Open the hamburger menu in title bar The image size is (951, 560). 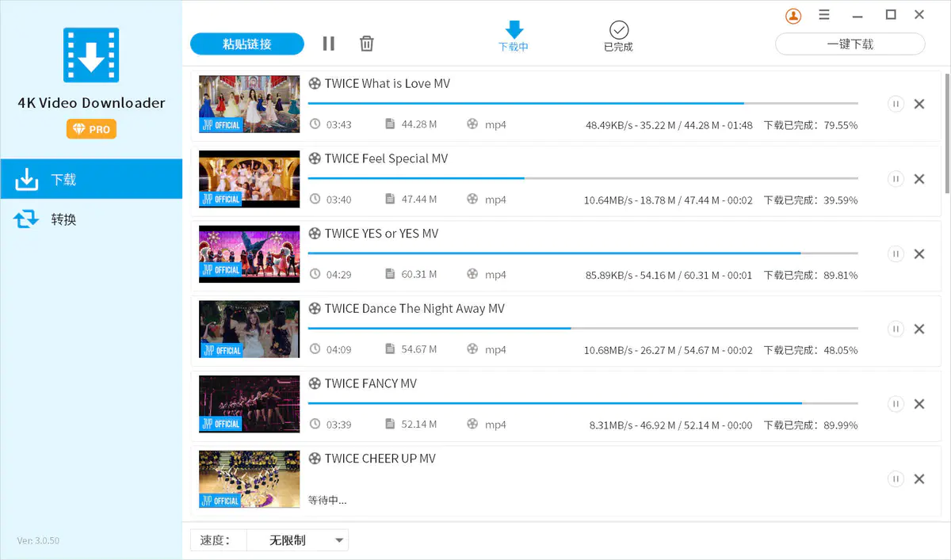click(x=824, y=15)
